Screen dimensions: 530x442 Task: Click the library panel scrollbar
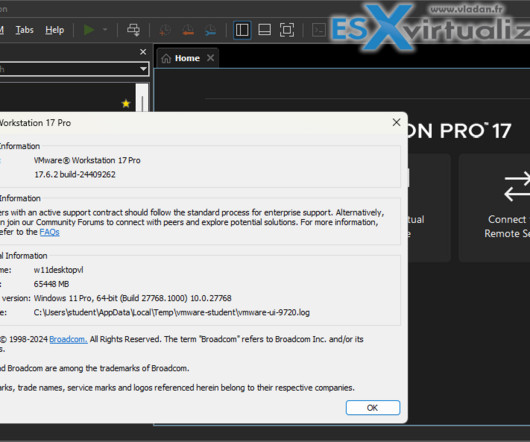click(x=142, y=98)
